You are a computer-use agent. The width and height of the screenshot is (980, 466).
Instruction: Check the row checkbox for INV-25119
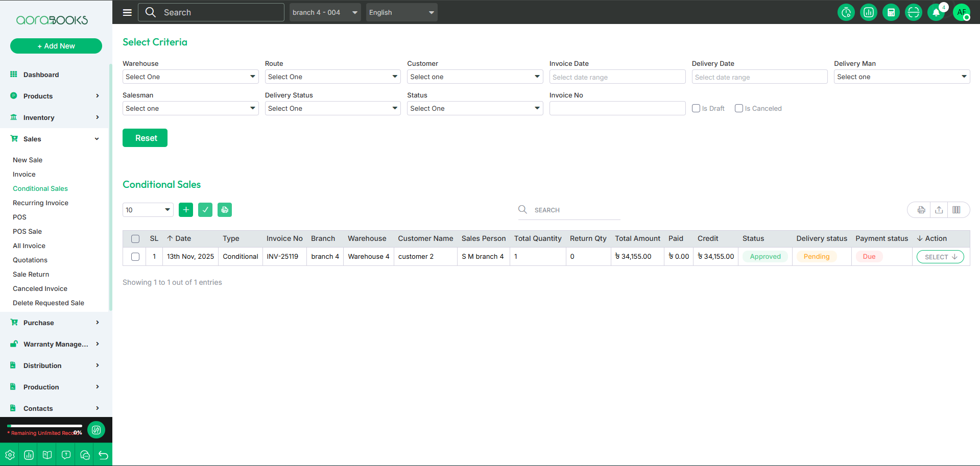(x=135, y=257)
